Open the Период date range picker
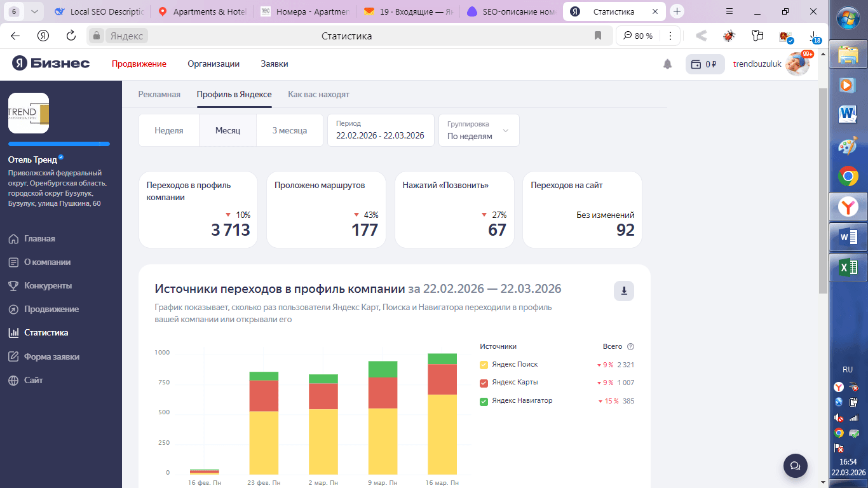Screen dimensions: 868x488 [x=381, y=130]
